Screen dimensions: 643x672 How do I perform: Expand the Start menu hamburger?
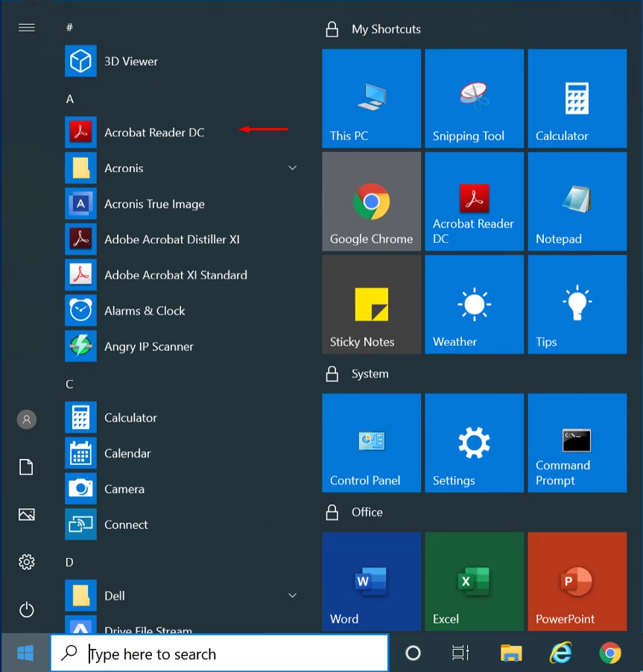[27, 28]
